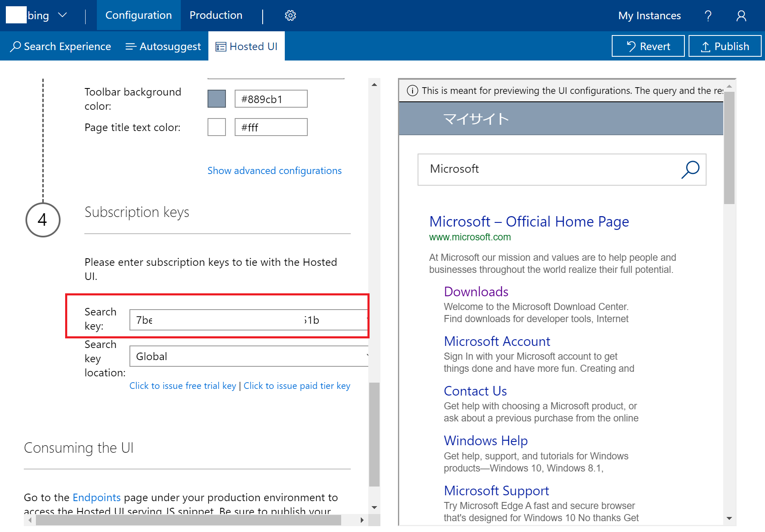Click the Publish upload icon
Image resolution: width=765 pixels, height=532 pixels.
click(x=706, y=46)
